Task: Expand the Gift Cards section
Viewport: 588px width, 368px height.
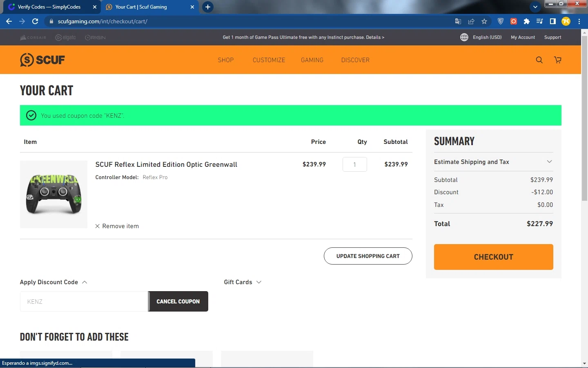Action: click(243, 282)
